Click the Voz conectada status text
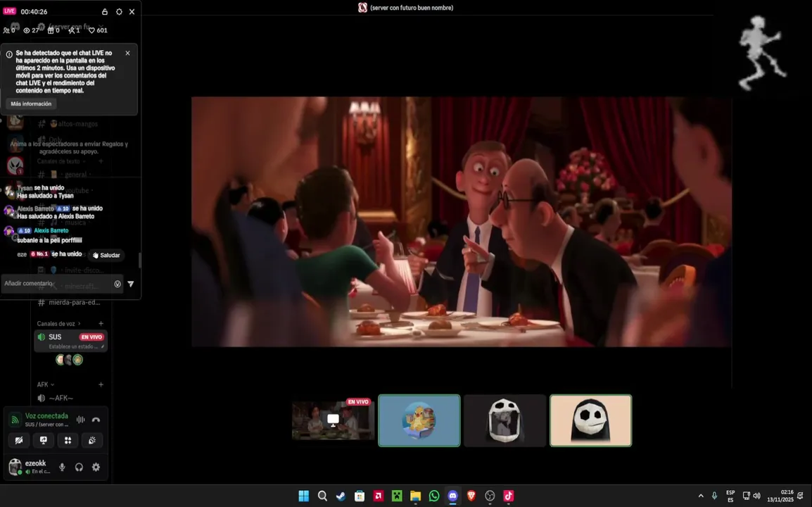Viewport: 812px width, 507px height. click(x=46, y=415)
